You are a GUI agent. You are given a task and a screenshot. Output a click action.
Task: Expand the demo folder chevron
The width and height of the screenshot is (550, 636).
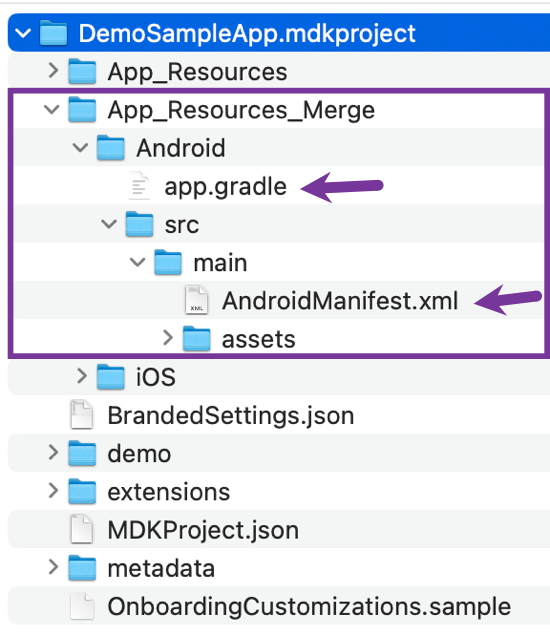pyautogui.click(x=53, y=452)
